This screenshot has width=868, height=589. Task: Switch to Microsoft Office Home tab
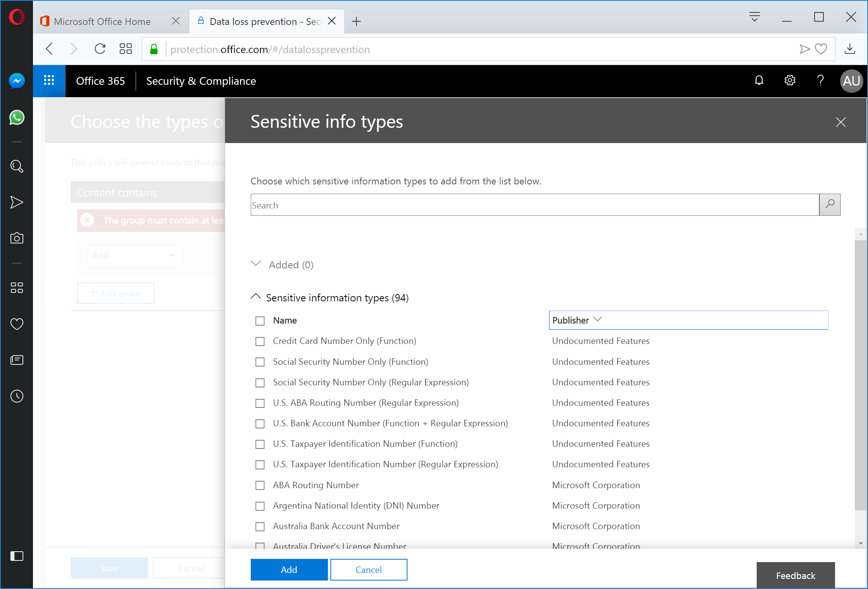(x=102, y=21)
